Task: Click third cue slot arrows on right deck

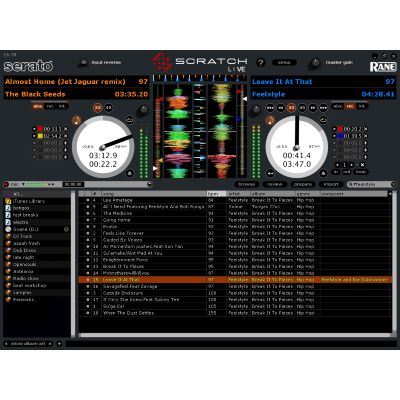Action: pos(365,143)
